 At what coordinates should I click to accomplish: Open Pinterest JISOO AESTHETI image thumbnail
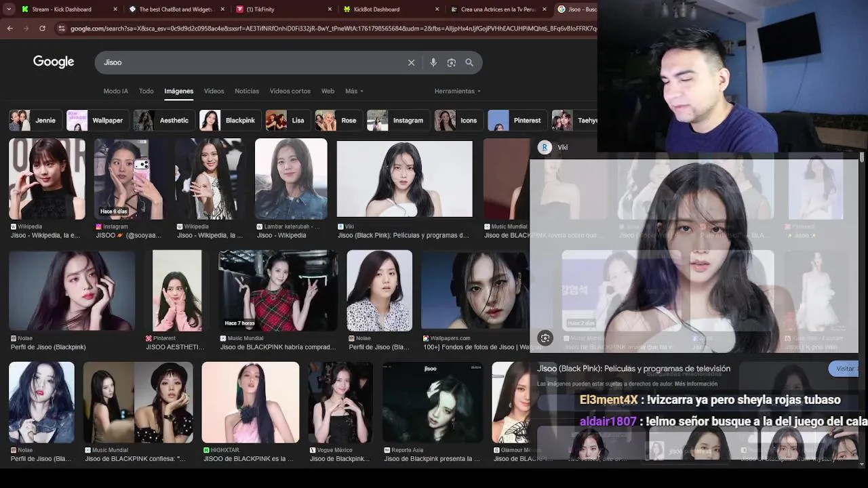click(x=177, y=290)
